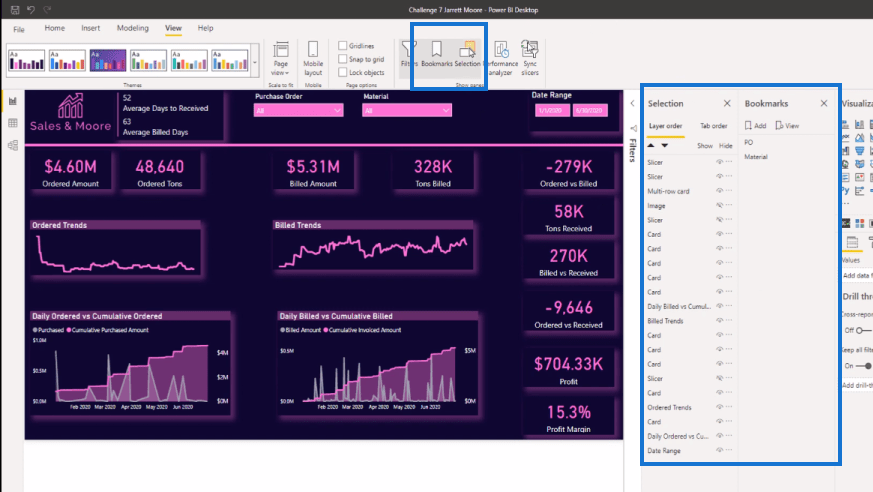Toggle visibility of Multi-row card layer
The height and width of the screenshot is (492, 873).
[x=719, y=191]
